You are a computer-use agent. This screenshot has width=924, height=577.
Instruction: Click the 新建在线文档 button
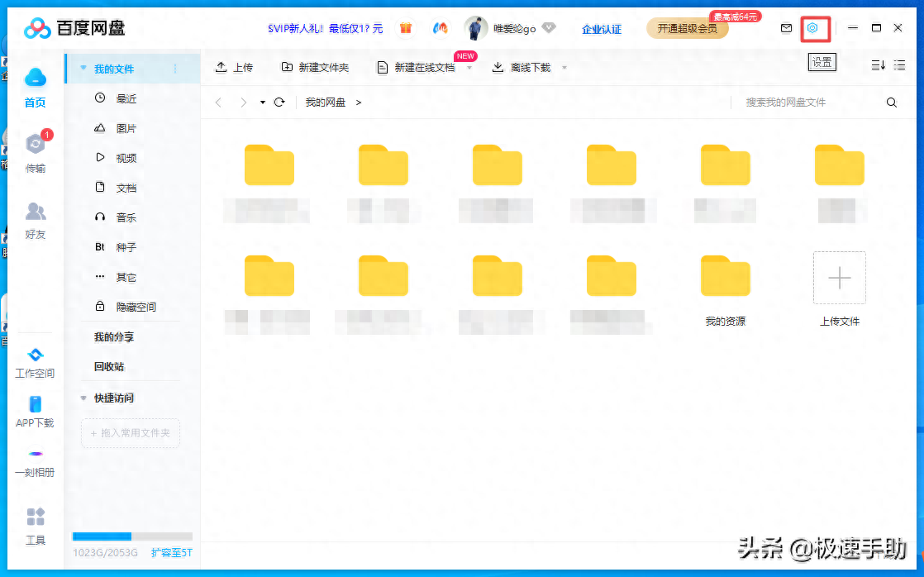coord(416,67)
